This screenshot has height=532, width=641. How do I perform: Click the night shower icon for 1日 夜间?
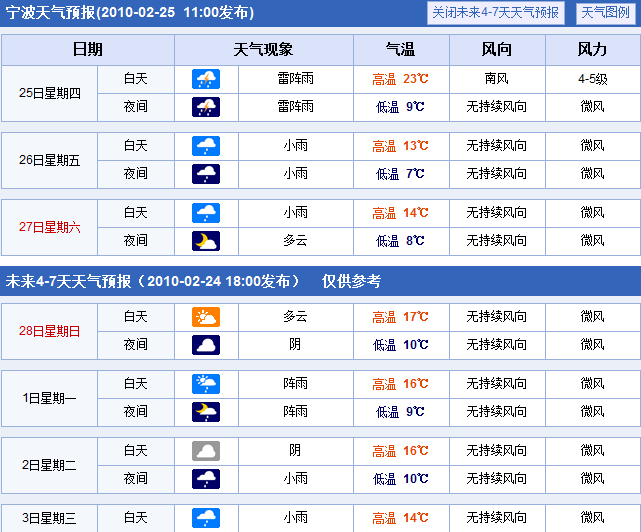click(206, 412)
